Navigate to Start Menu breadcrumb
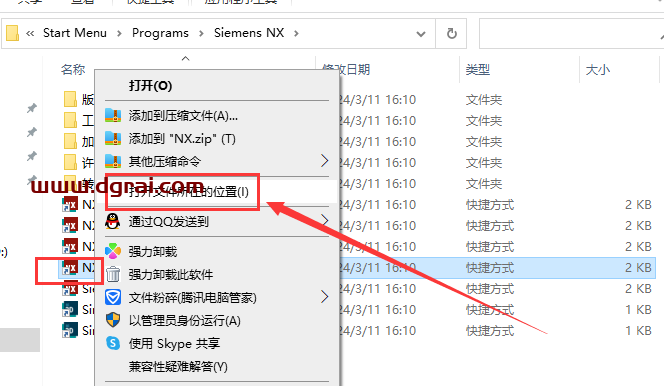This screenshot has width=664, height=386. click(75, 33)
